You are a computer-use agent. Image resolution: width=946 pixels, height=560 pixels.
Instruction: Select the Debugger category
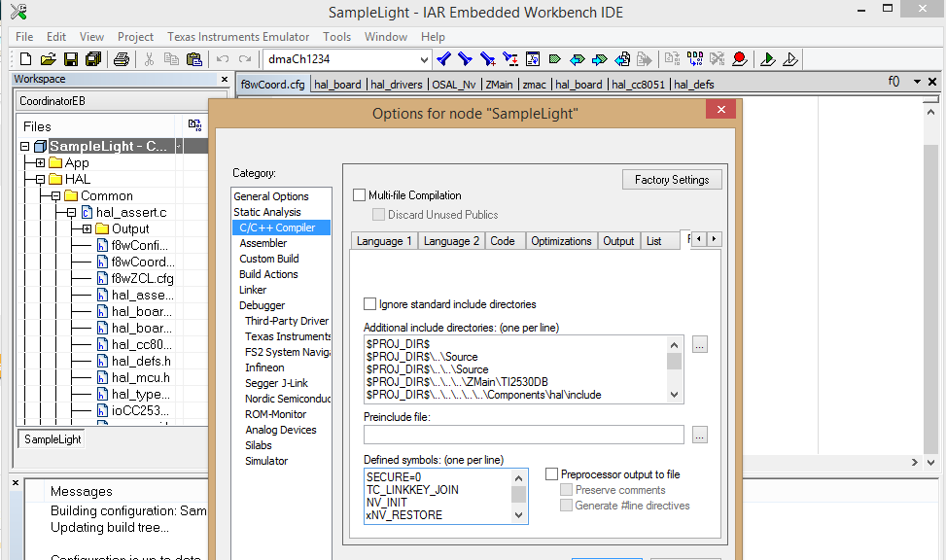point(262,305)
